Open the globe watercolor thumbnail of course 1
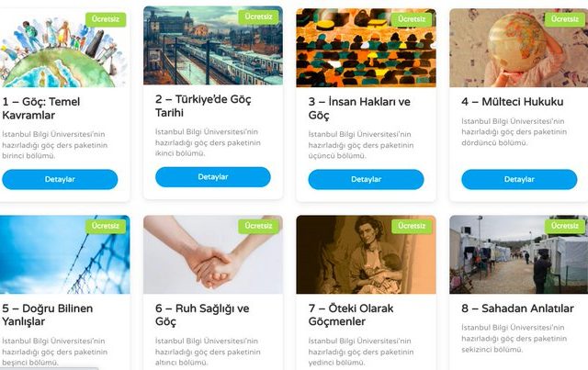 click(64, 48)
